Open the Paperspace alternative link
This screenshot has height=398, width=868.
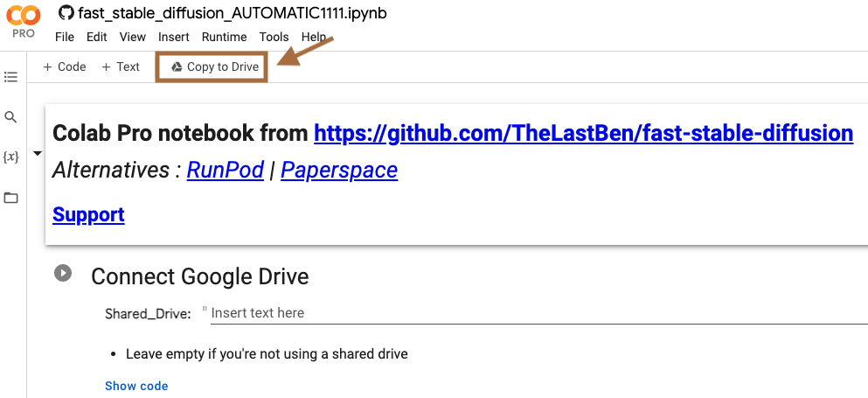[x=339, y=171]
